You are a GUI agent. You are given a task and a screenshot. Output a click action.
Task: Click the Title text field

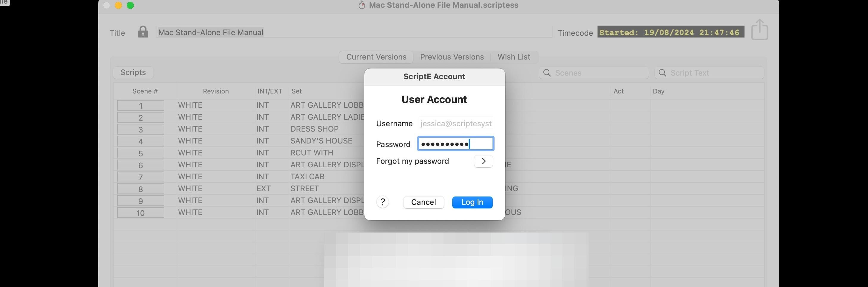click(x=354, y=32)
